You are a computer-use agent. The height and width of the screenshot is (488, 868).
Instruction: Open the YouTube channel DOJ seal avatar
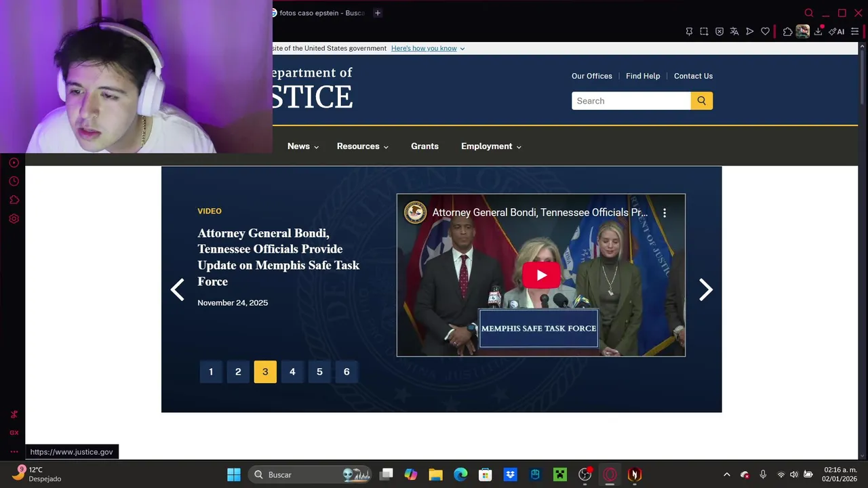point(415,212)
